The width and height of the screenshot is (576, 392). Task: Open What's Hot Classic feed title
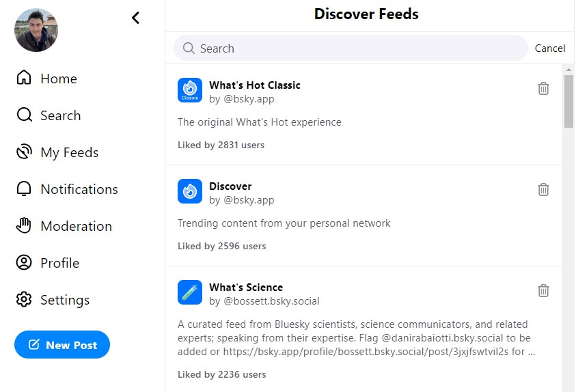255,85
